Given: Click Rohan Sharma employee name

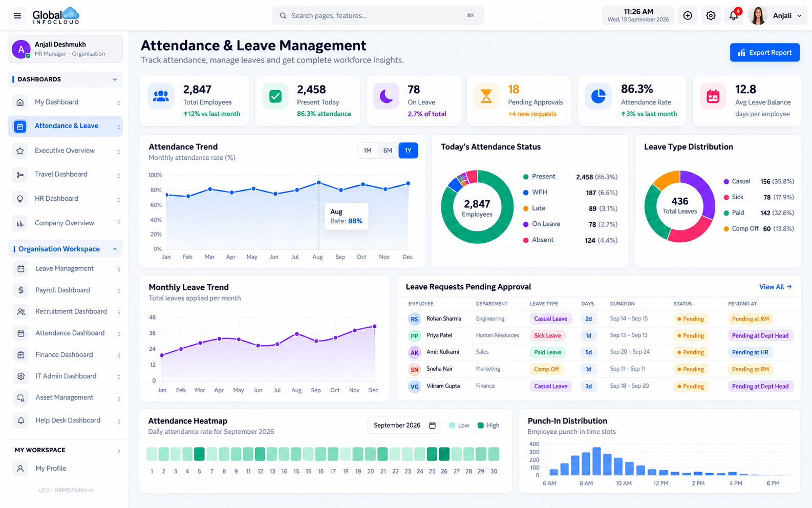Looking at the screenshot, I should point(444,319).
